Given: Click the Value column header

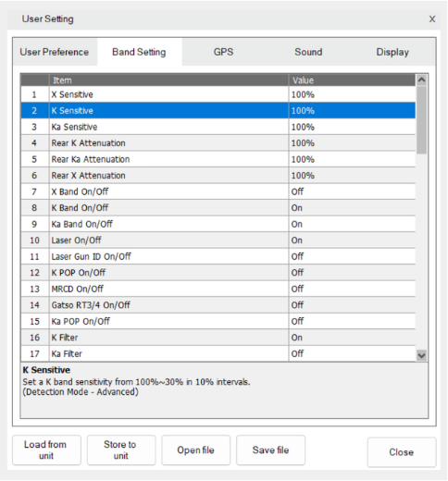Looking at the screenshot, I should coord(352,80).
